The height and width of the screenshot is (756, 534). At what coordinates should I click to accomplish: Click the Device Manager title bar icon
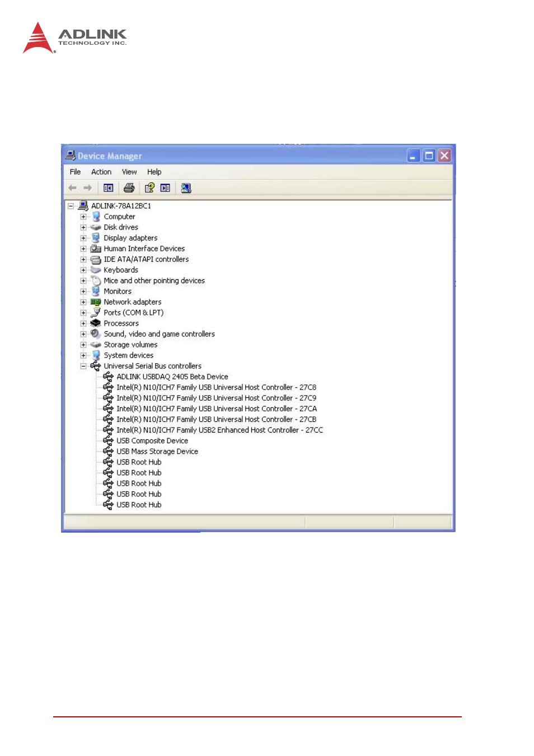(71, 156)
